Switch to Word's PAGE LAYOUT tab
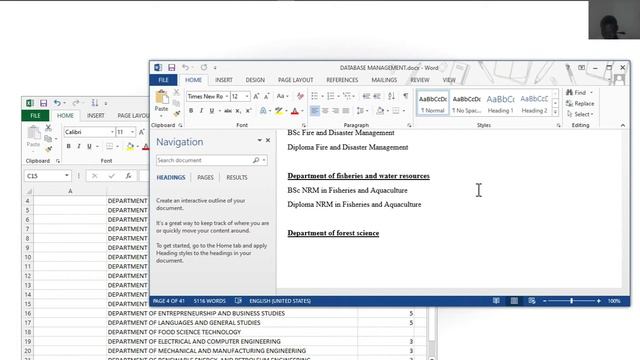This screenshot has height=360, width=640. tap(296, 80)
